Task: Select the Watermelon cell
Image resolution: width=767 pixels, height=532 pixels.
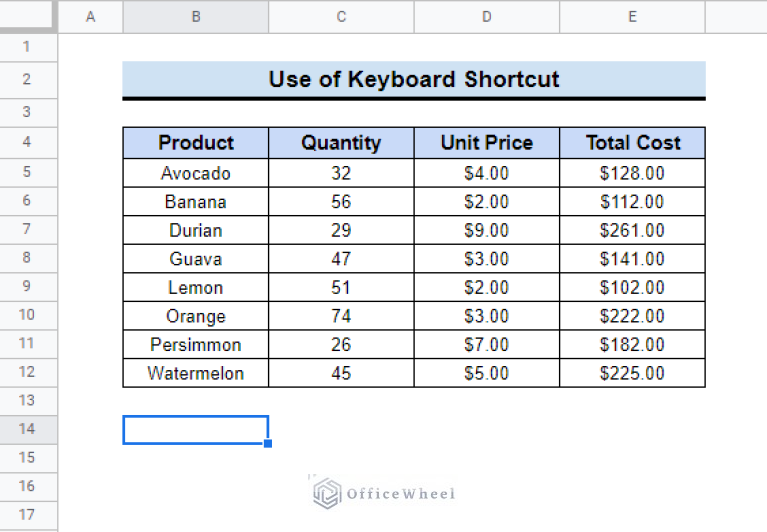Action: pyautogui.click(x=196, y=374)
